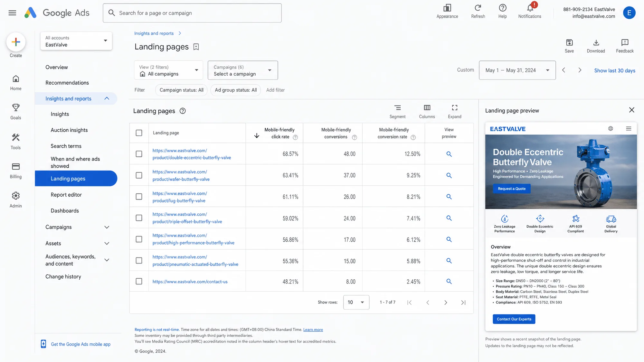
Task: Open the Help icon
Action: (x=502, y=12)
